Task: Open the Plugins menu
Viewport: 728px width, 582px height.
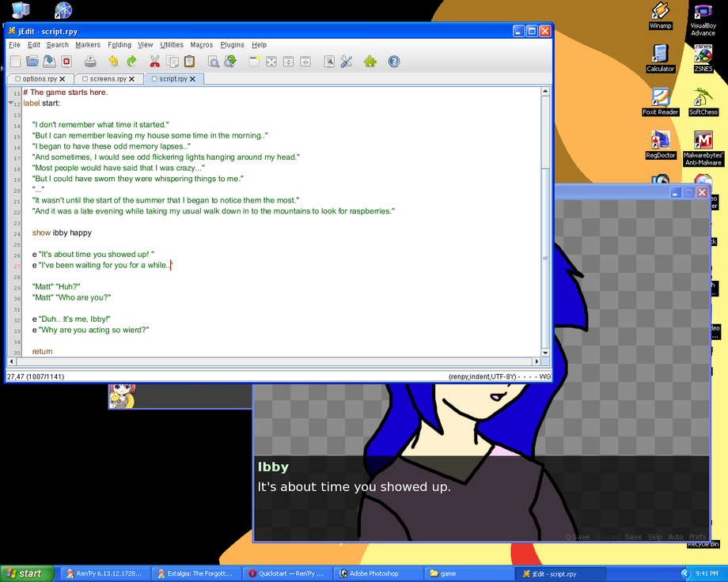Action: [x=232, y=44]
